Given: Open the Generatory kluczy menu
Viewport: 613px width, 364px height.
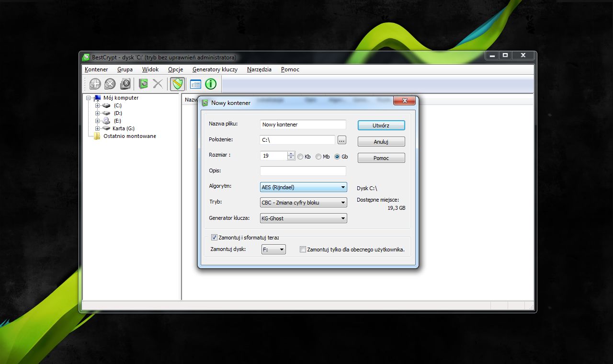Looking at the screenshot, I should tap(215, 69).
